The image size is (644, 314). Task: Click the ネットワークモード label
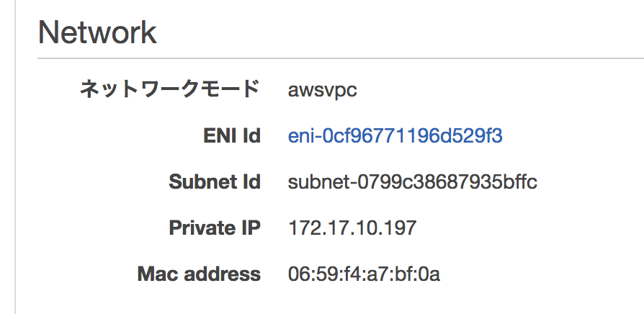tap(169, 89)
